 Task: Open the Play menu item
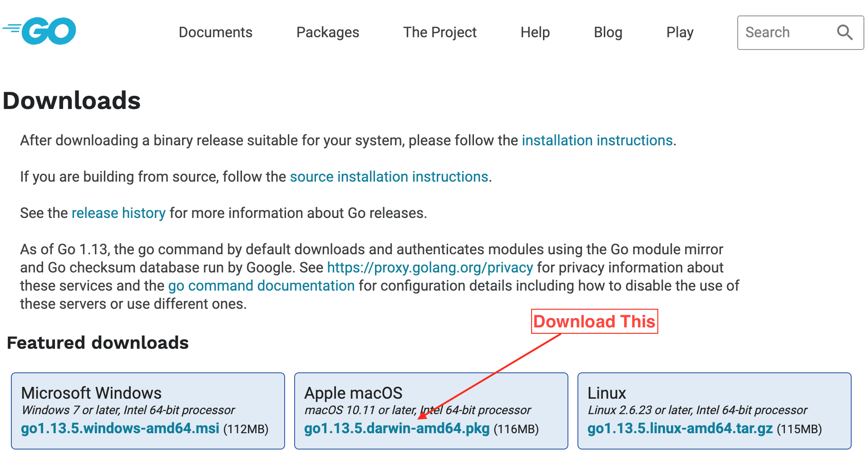click(x=680, y=32)
